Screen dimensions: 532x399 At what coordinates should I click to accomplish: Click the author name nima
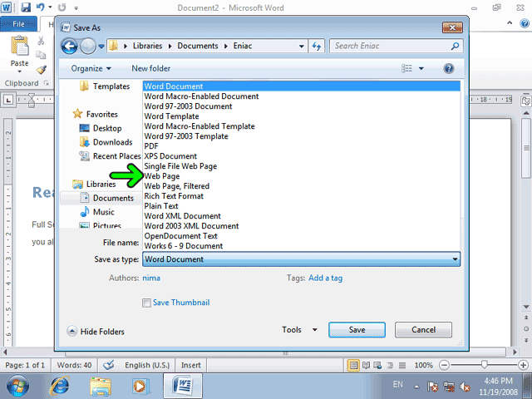click(x=151, y=278)
